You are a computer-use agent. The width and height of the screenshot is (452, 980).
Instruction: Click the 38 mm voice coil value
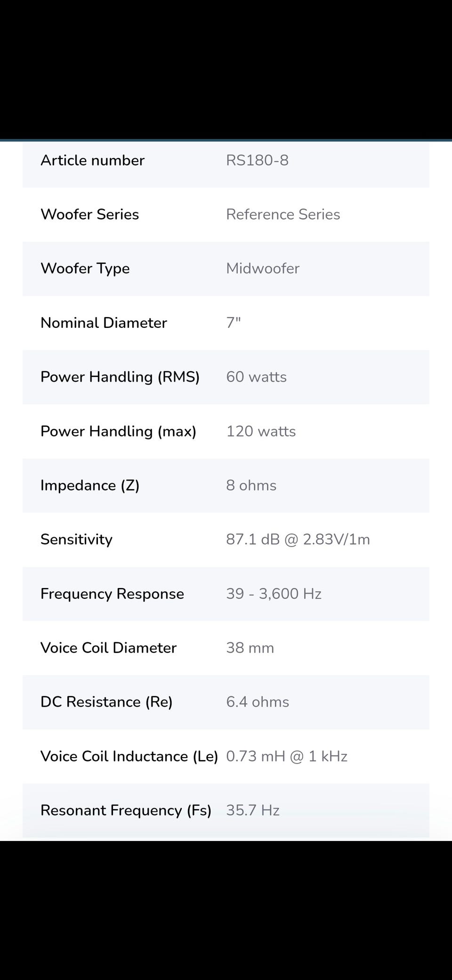click(x=250, y=648)
